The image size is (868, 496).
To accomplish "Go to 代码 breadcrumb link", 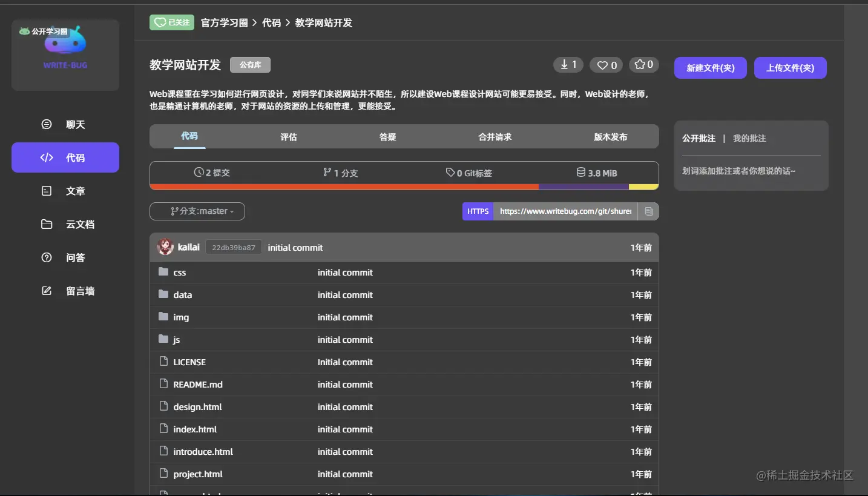I will [272, 22].
